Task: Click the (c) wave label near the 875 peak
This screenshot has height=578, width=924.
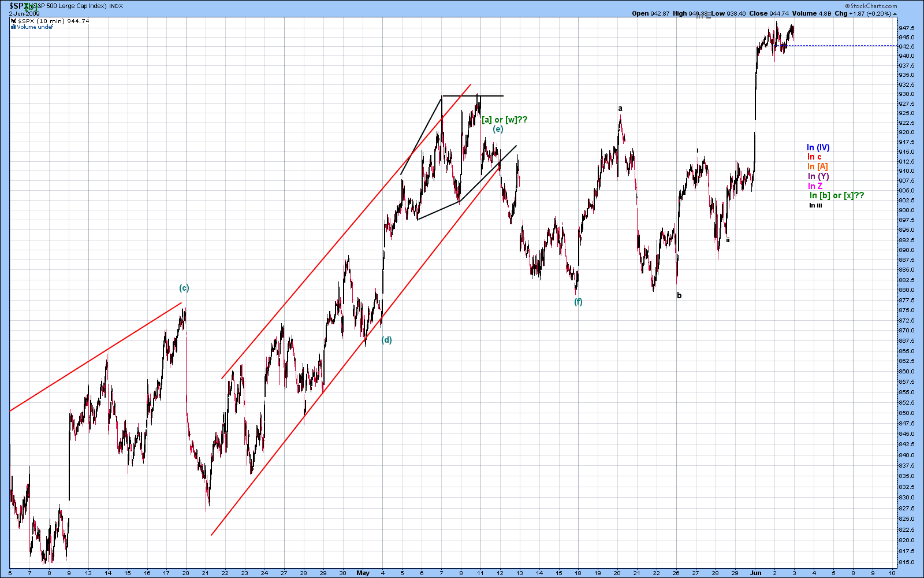Action: pyautogui.click(x=184, y=288)
